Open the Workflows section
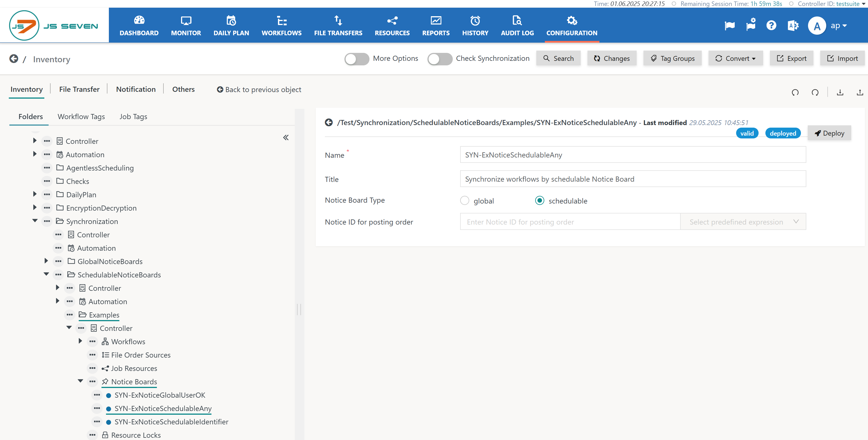 tap(281, 26)
